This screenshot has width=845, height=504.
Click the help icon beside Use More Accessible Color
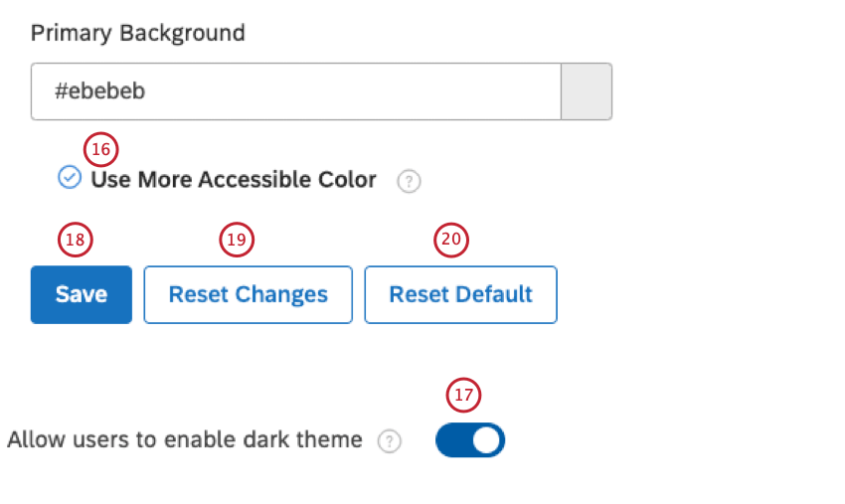(x=409, y=182)
